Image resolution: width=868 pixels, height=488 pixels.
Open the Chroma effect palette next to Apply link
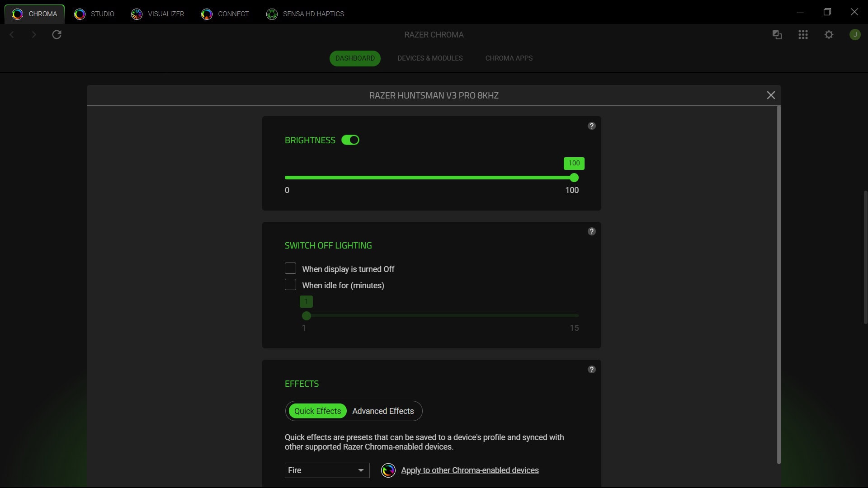[x=388, y=470]
